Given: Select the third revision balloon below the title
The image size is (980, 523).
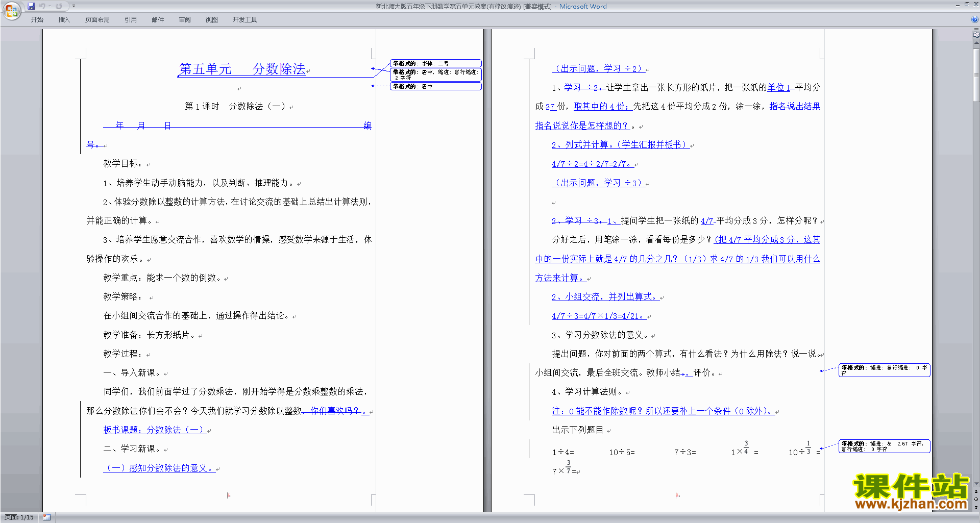Looking at the screenshot, I should point(435,86).
